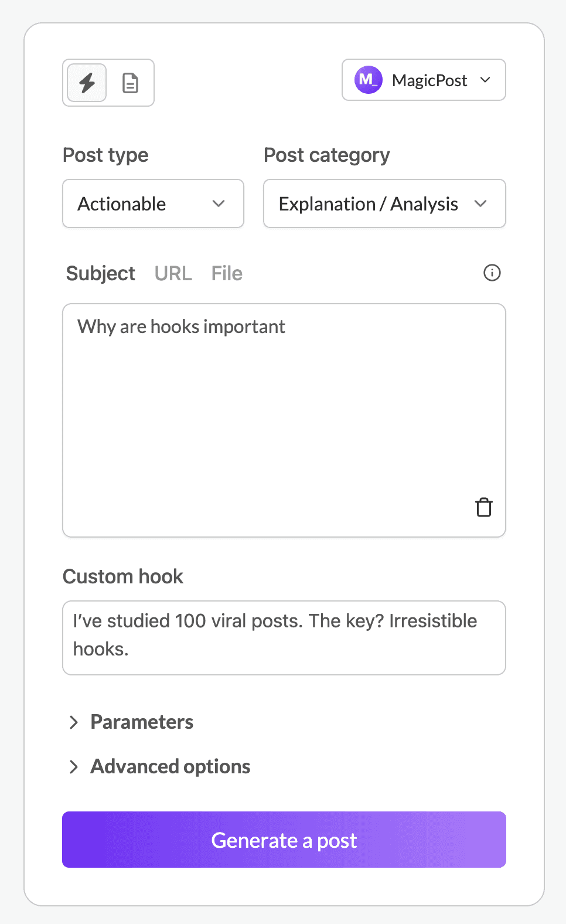The image size is (566, 924).
Task: Open the MagicPost account dropdown chevron
Action: pos(485,80)
